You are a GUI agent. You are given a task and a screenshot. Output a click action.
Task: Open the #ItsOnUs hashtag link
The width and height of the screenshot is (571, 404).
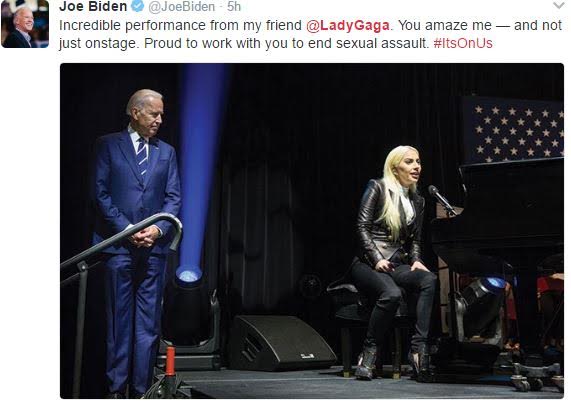coord(463,43)
